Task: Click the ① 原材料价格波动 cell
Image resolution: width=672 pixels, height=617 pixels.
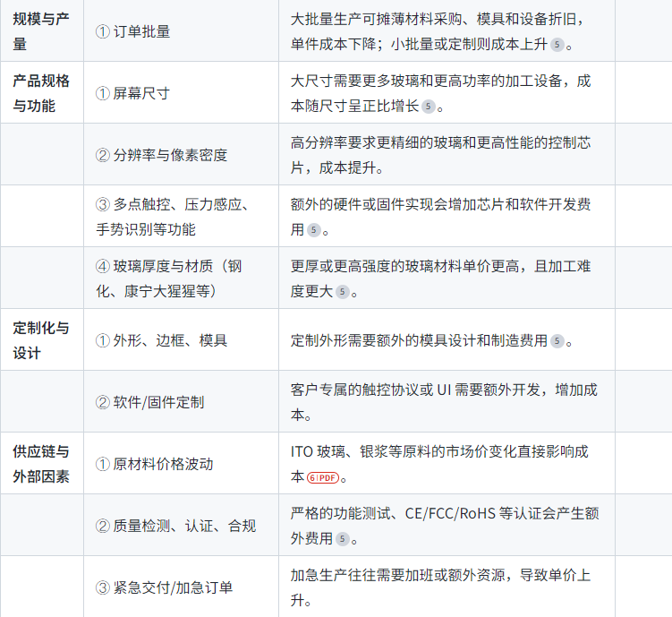Action: click(x=154, y=464)
